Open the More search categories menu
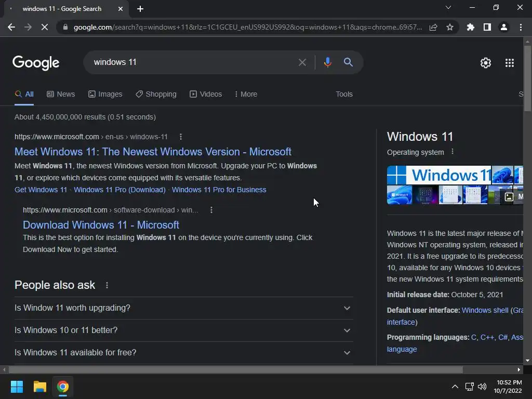 [x=246, y=95]
